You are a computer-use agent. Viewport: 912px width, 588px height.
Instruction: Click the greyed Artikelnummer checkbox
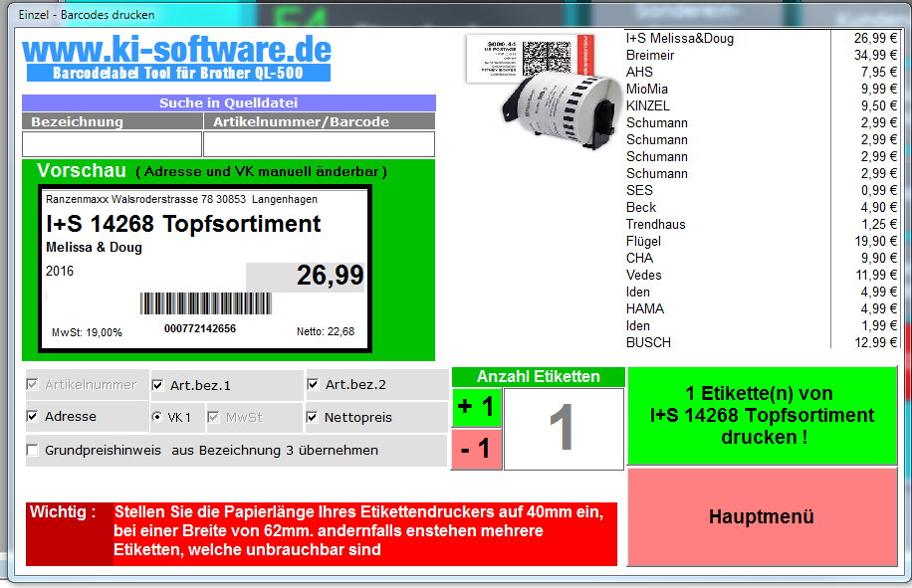coord(33,385)
